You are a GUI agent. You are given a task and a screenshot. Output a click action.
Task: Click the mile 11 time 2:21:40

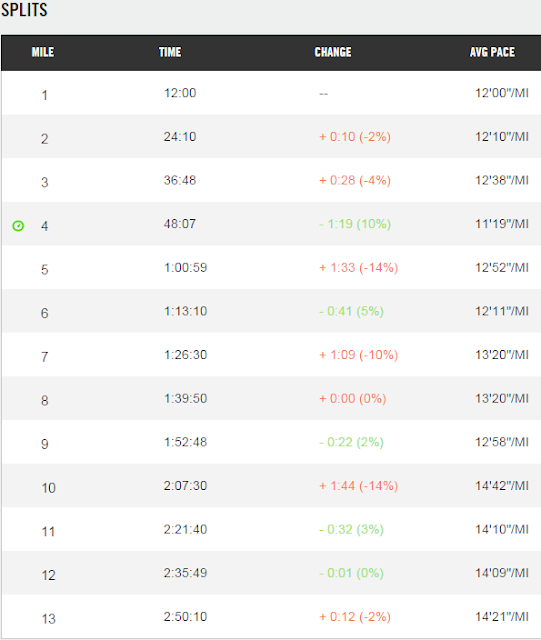[185, 530]
